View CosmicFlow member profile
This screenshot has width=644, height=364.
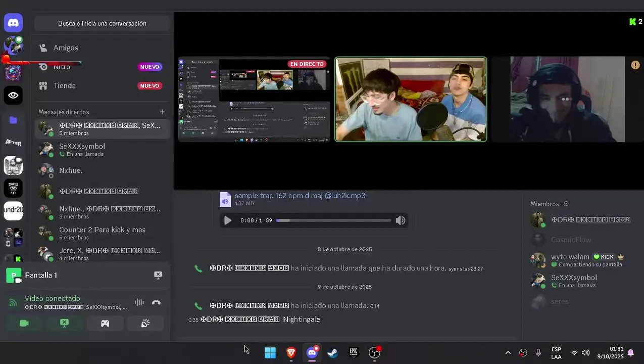pos(580,240)
